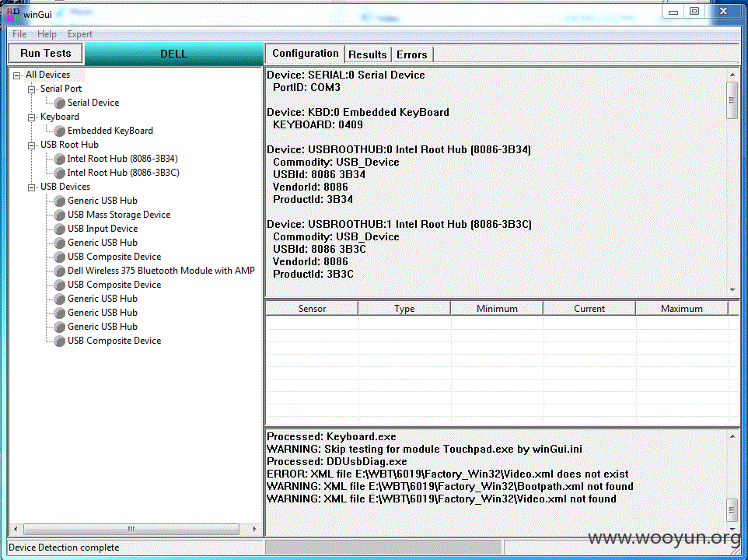Open the Expert menu

[x=79, y=34]
